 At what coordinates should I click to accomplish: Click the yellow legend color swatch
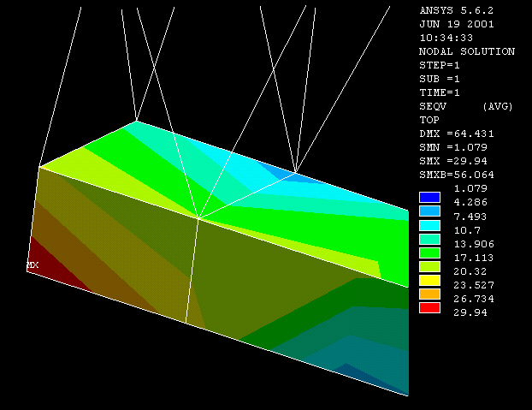point(429,280)
